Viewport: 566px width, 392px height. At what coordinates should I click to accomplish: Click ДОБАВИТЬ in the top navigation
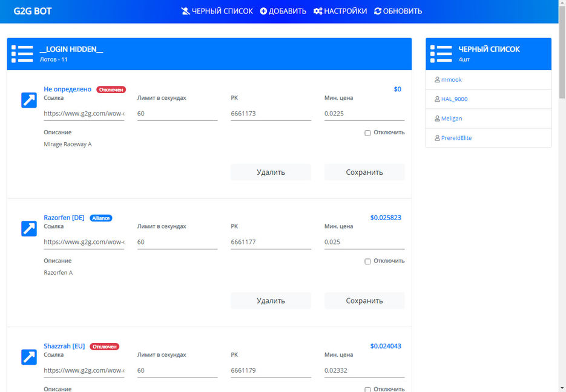click(x=283, y=11)
